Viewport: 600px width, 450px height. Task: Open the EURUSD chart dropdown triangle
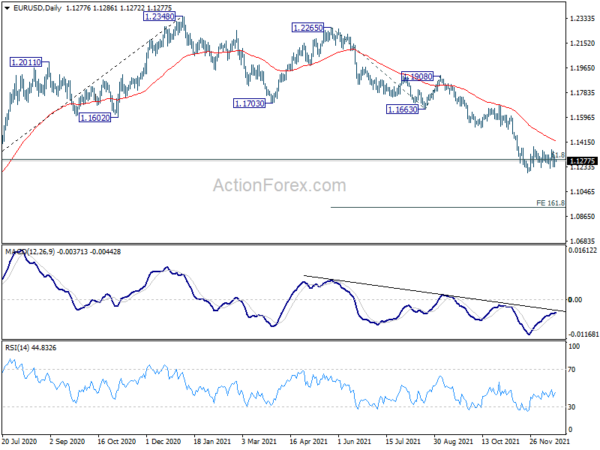click(x=7, y=8)
